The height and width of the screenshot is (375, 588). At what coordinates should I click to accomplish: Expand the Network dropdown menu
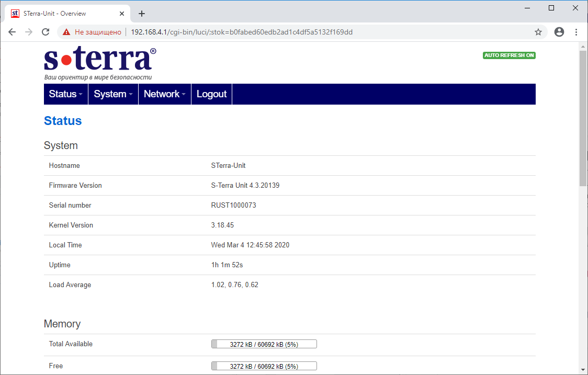click(x=165, y=94)
